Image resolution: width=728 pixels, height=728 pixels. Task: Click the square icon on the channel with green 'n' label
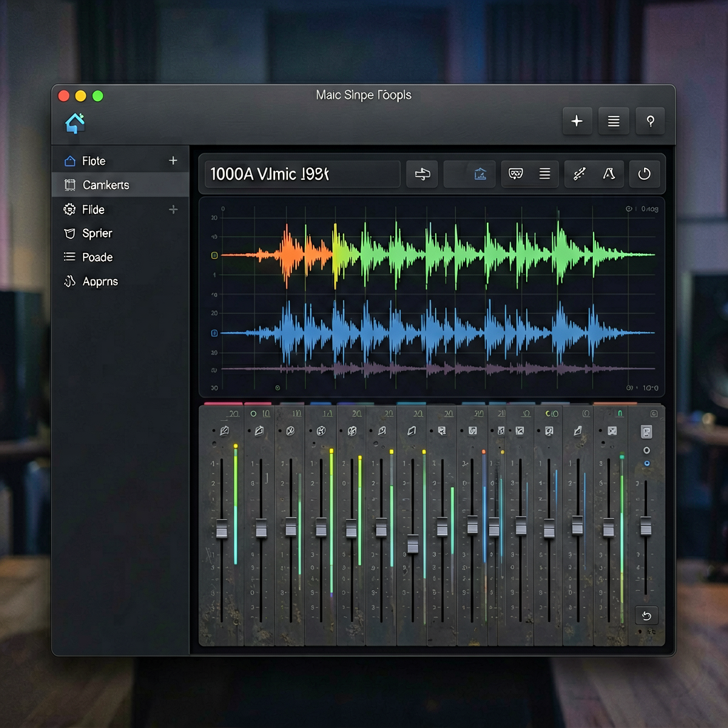point(612,431)
